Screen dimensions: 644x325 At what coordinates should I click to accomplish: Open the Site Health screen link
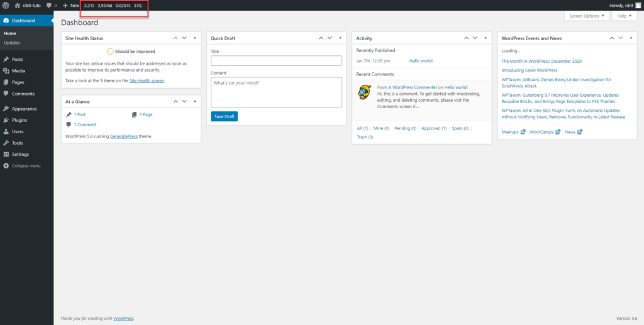point(147,81)
